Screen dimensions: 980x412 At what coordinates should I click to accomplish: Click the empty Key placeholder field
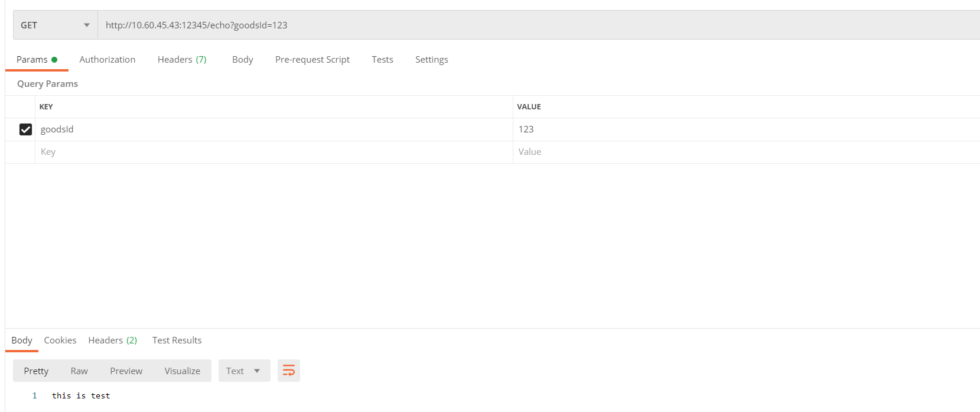[274, 152]
